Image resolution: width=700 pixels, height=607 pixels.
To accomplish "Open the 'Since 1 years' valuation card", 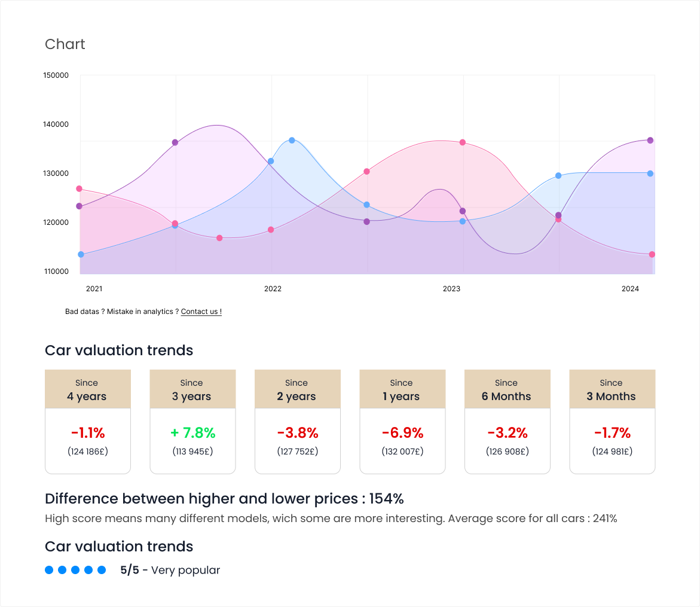I will pyautogui.click(x=402, y=421).
